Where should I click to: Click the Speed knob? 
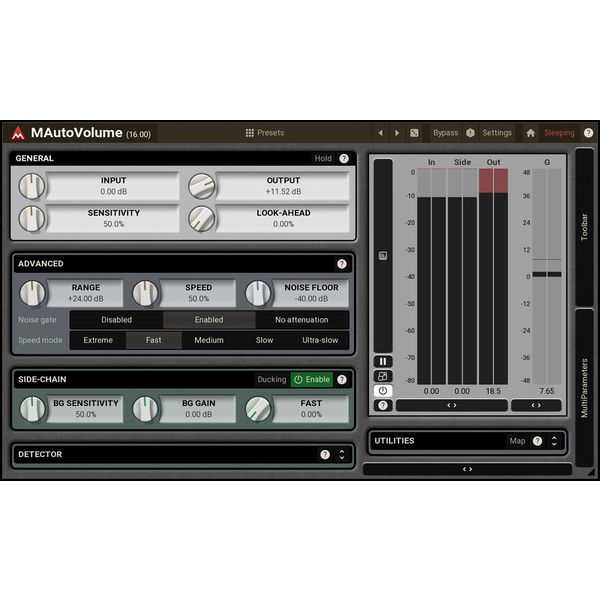click(145, 293)
